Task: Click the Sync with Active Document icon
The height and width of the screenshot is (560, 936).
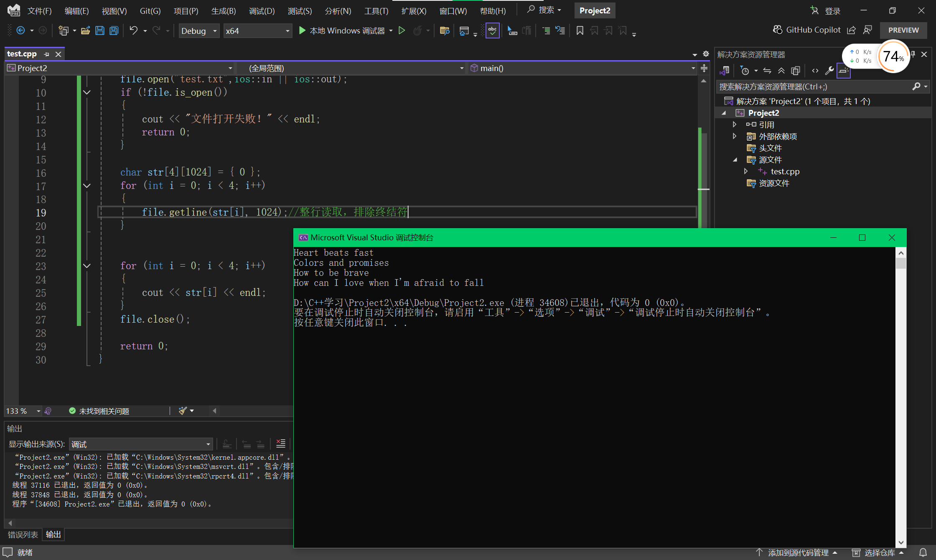Action: [767, 71]
